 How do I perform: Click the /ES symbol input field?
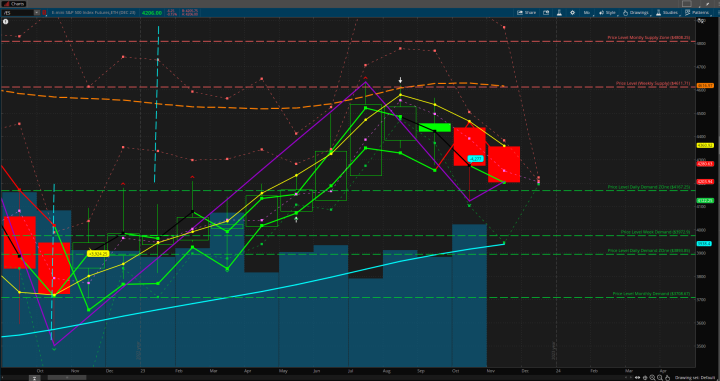17,13
